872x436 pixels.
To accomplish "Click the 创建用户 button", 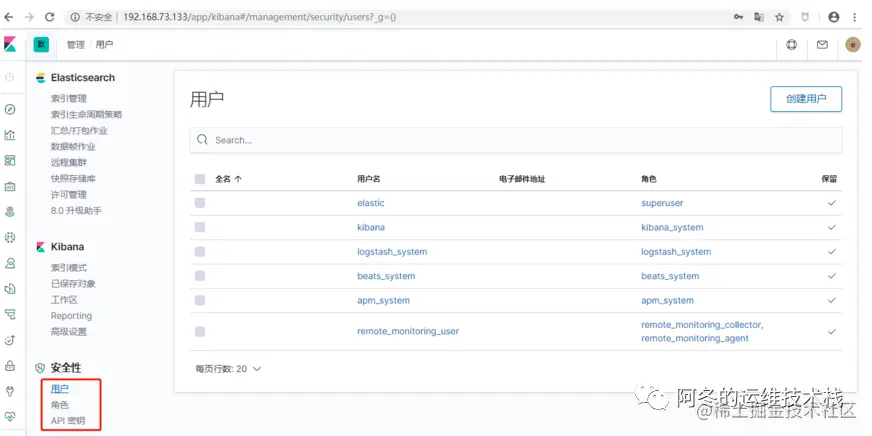I will tap(806, 99).
